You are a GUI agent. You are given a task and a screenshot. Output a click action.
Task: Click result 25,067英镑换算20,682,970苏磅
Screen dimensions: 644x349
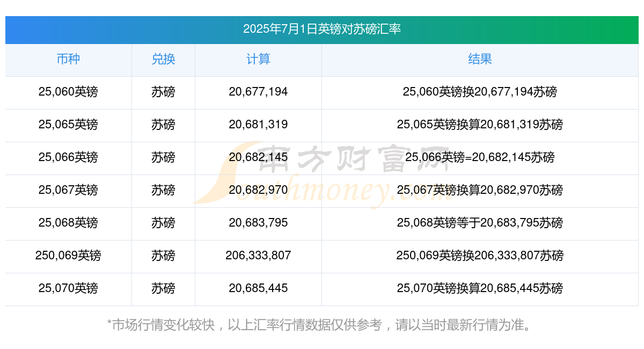point(480,190)
